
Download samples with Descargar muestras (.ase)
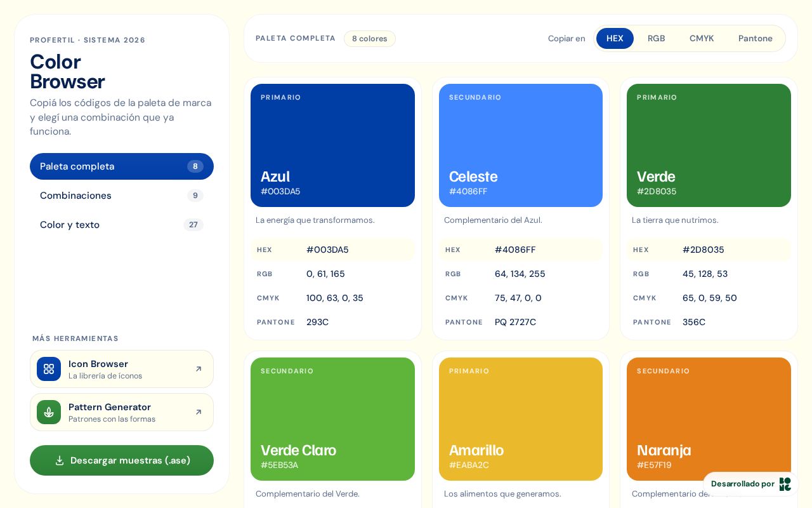tap(122, 460)
